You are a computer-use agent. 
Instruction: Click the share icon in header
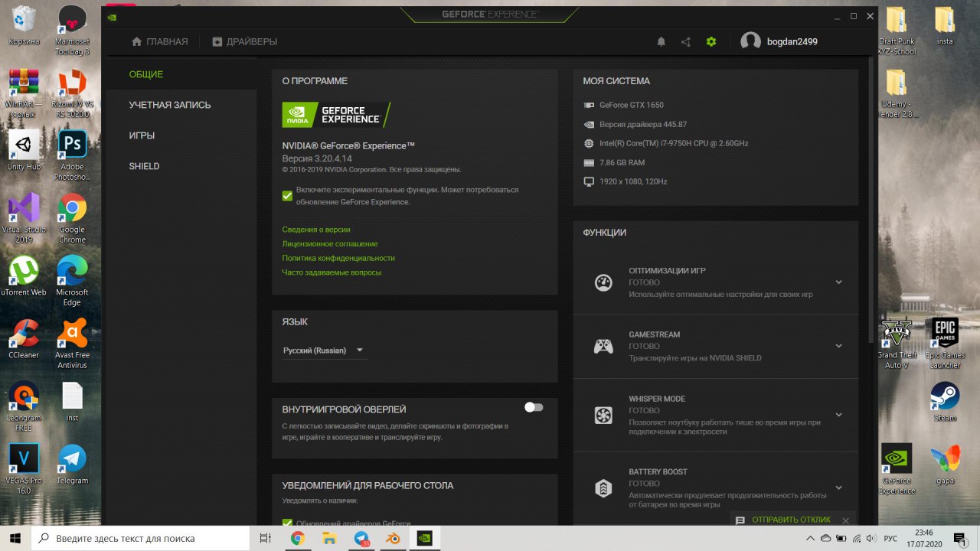tap(686, 42)
